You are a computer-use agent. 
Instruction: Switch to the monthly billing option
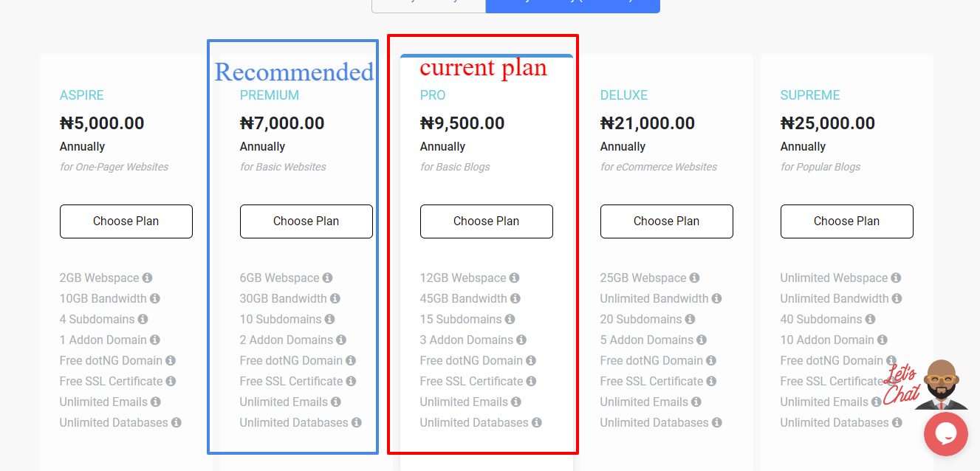428,4
